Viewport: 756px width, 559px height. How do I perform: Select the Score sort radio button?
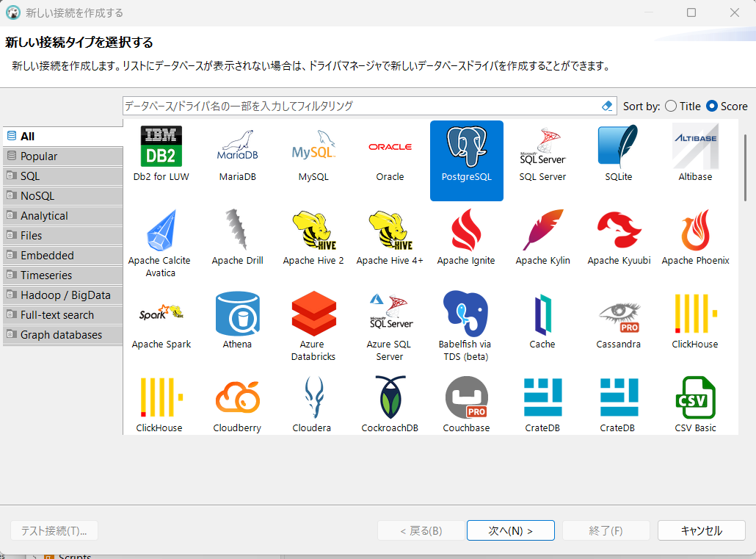[x=712, y=107]
